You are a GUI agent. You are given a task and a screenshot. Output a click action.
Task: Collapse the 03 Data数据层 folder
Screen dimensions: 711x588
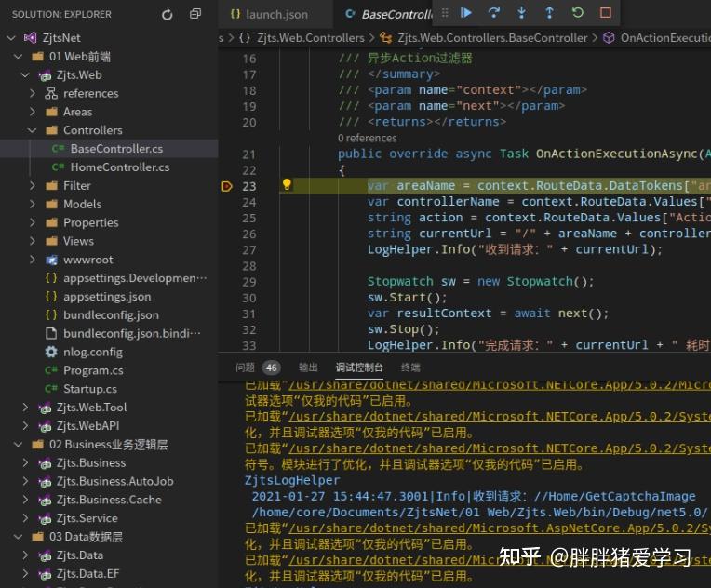click(x=18, y=537)
